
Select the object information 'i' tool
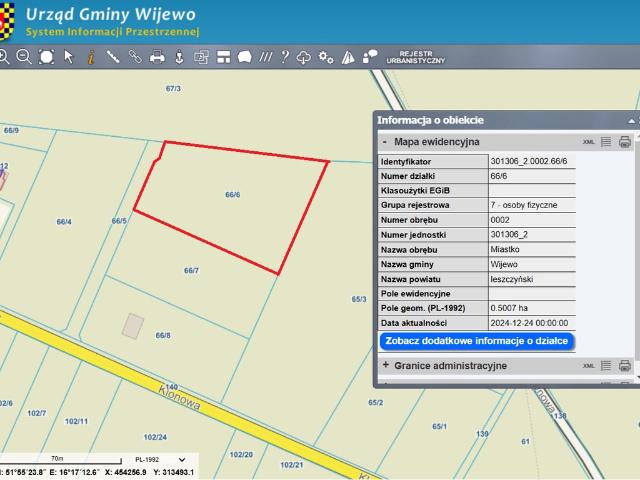point(91,57)
